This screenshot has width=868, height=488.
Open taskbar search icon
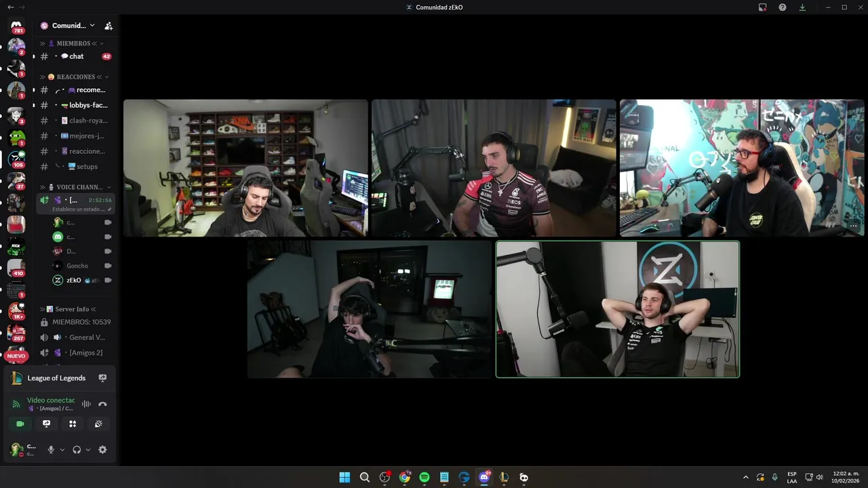pyautogui.click(x=365, y=477)
